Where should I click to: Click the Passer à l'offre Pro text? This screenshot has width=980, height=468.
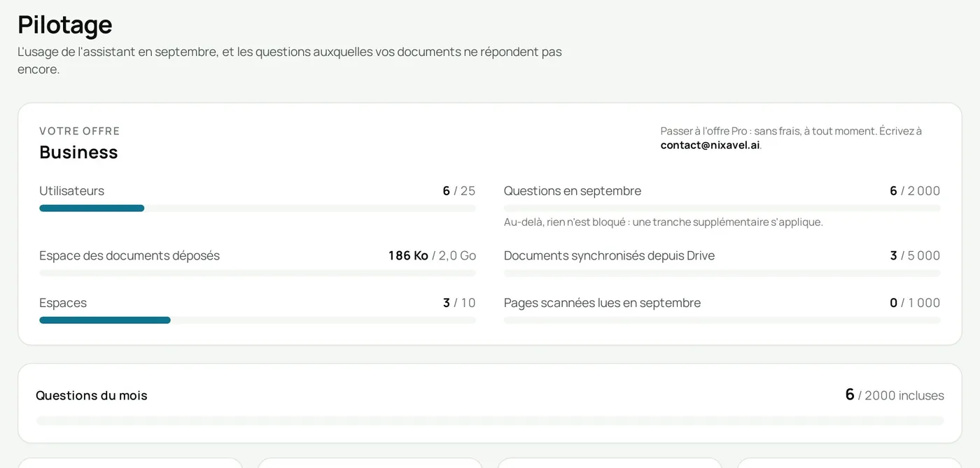click(x=791, y=131)
